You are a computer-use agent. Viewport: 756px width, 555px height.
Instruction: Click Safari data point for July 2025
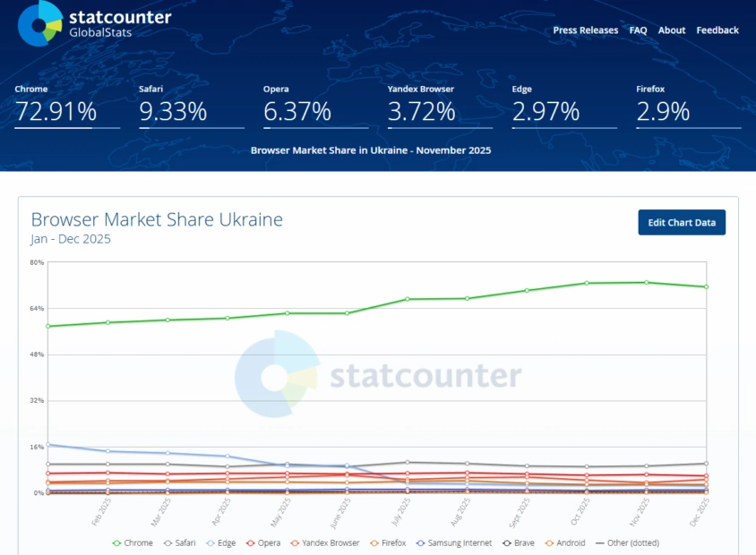click(408, 462)
